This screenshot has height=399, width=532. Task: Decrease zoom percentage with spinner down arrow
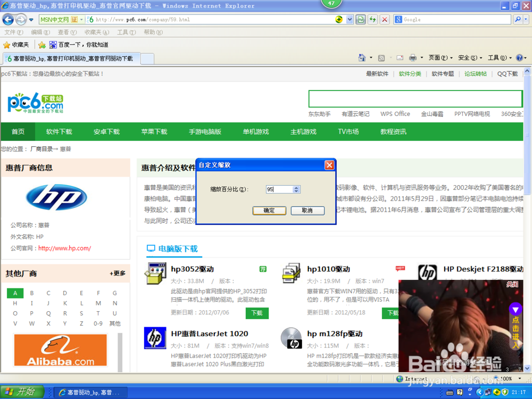296,192
